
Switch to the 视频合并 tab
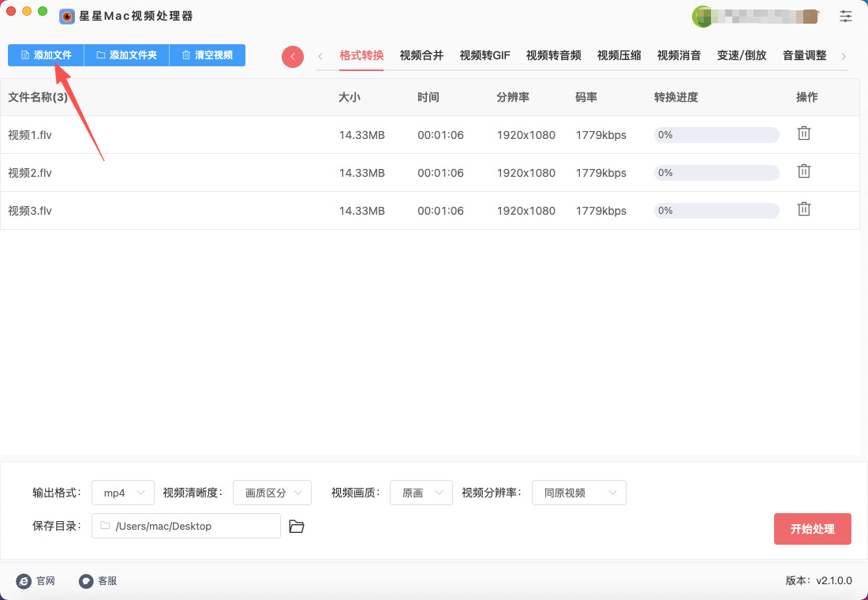tap(421, 55)
